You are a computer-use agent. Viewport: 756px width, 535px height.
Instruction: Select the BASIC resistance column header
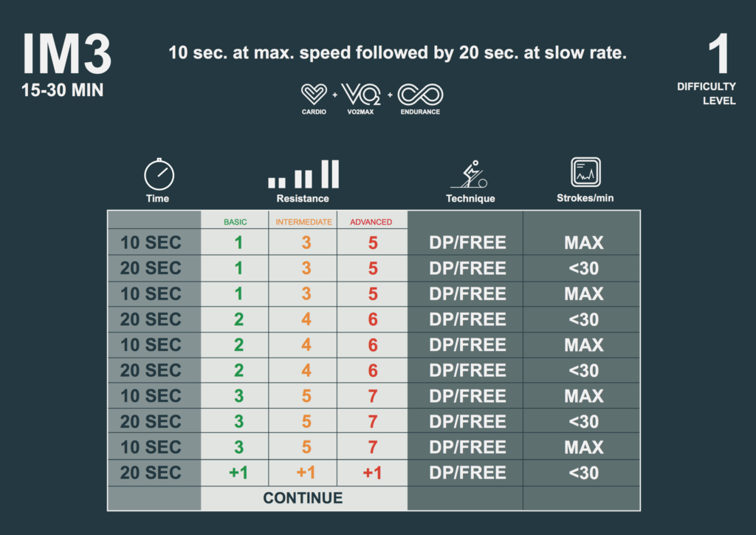pos(236,222)
